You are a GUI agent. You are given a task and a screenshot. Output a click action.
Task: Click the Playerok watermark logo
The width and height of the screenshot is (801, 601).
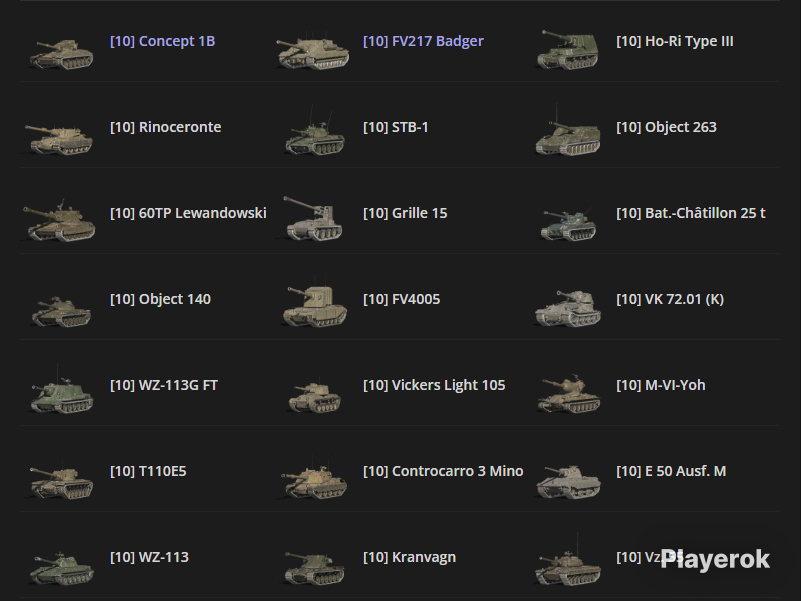pyautogui.click(x=715, y=560)
